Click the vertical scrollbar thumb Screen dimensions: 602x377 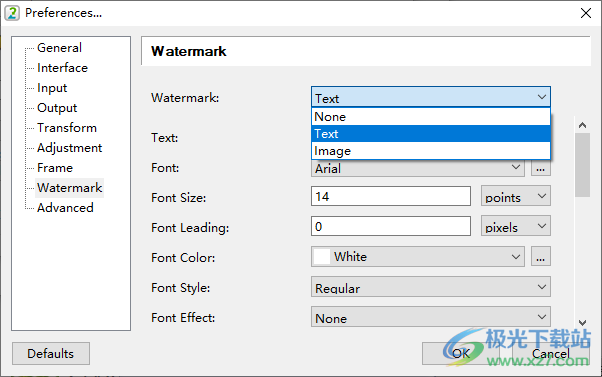click(x=582, y=165)
